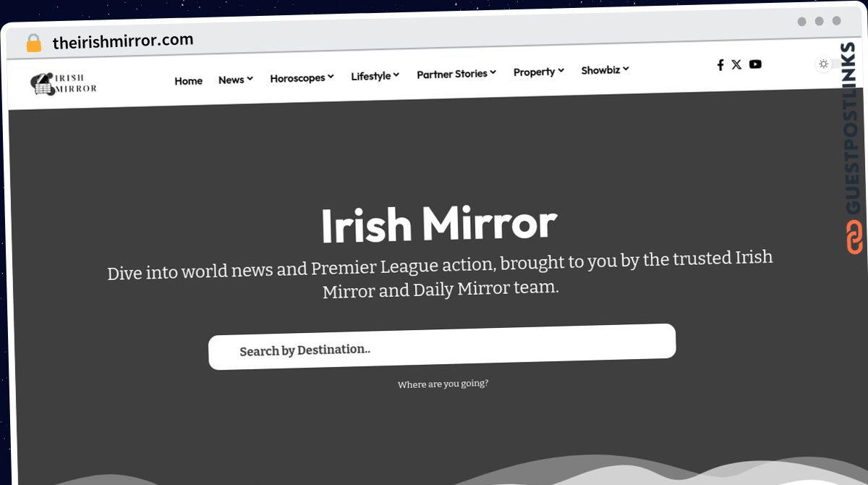The height and width of the screenshot is (485, 868).
Task: Toggle the dark/light mode switch
Action: pos(830,64)
